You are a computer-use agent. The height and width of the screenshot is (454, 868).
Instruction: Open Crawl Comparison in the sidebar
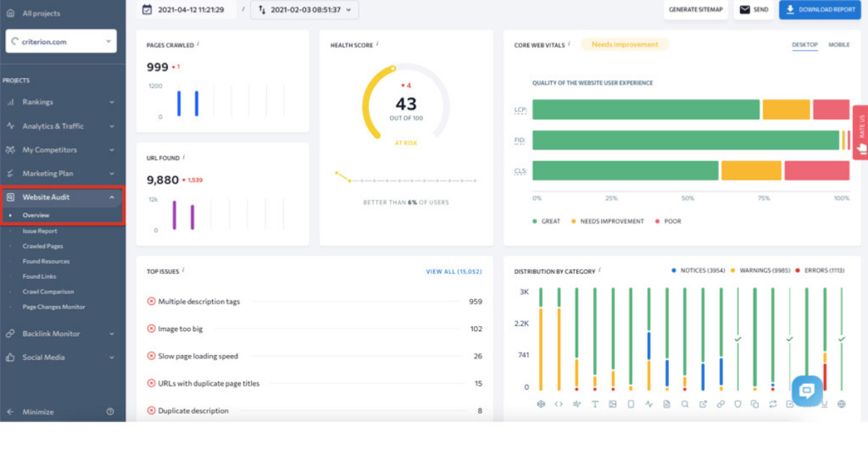coord(48,292)
